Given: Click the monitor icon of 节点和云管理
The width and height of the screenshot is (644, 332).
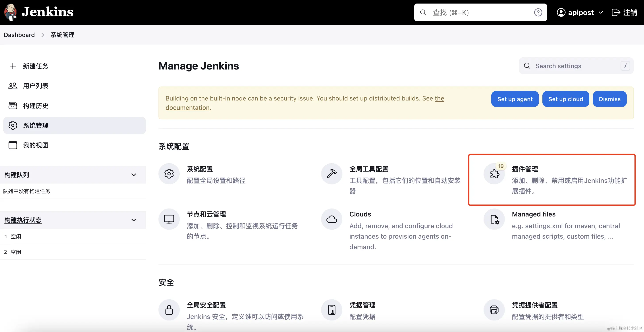Looking at the screenshot, I should (169, 219).
